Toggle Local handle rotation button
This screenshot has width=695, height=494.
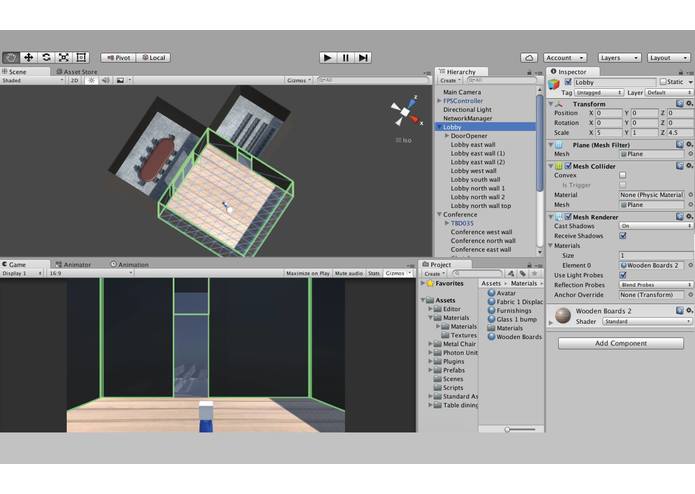click(x=153, y=58)
